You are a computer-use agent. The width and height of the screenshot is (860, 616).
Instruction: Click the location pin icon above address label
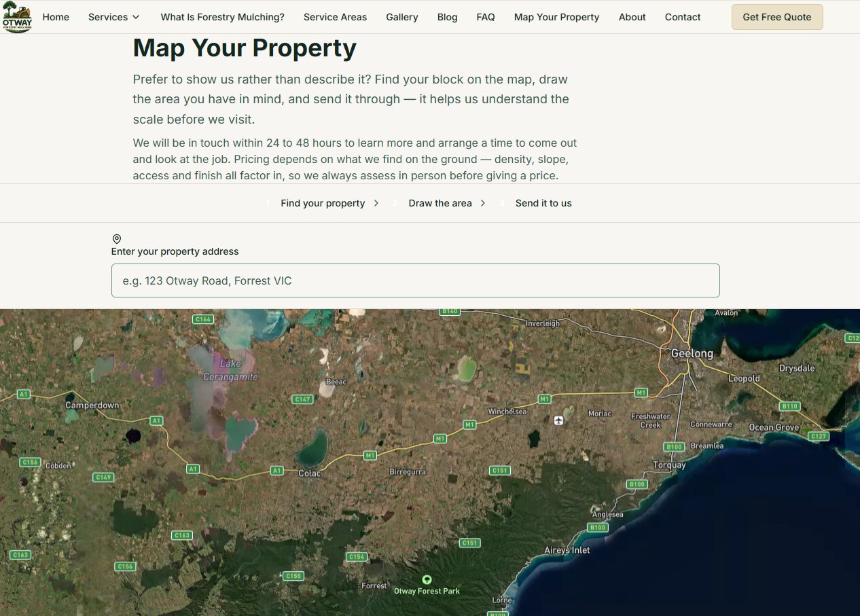pyautogui.click(x=117, y=239)
